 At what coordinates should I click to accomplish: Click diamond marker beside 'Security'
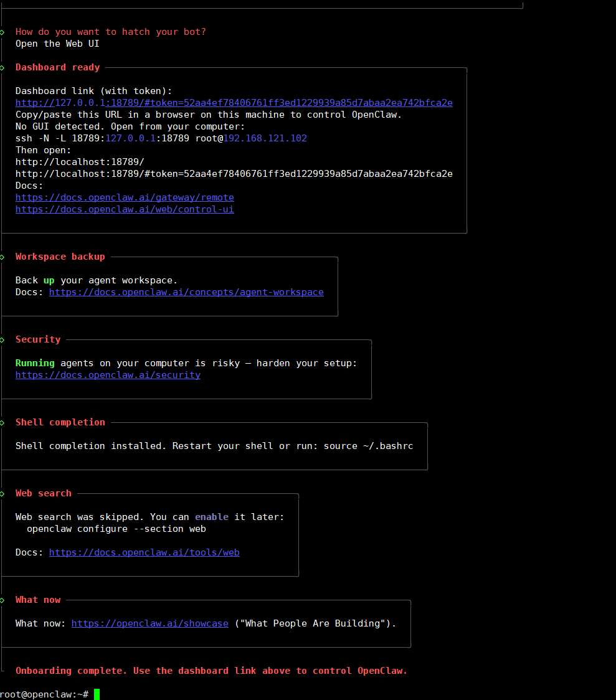tap(2, 340)
